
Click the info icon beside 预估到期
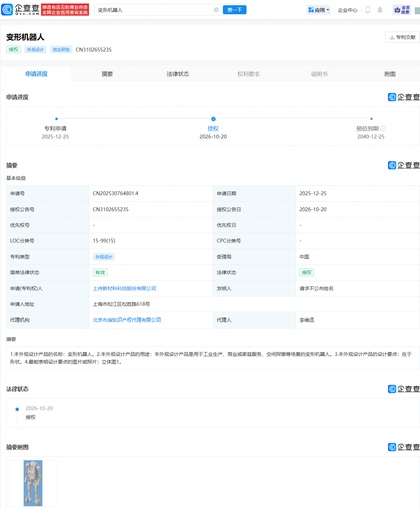coord(383,128)
